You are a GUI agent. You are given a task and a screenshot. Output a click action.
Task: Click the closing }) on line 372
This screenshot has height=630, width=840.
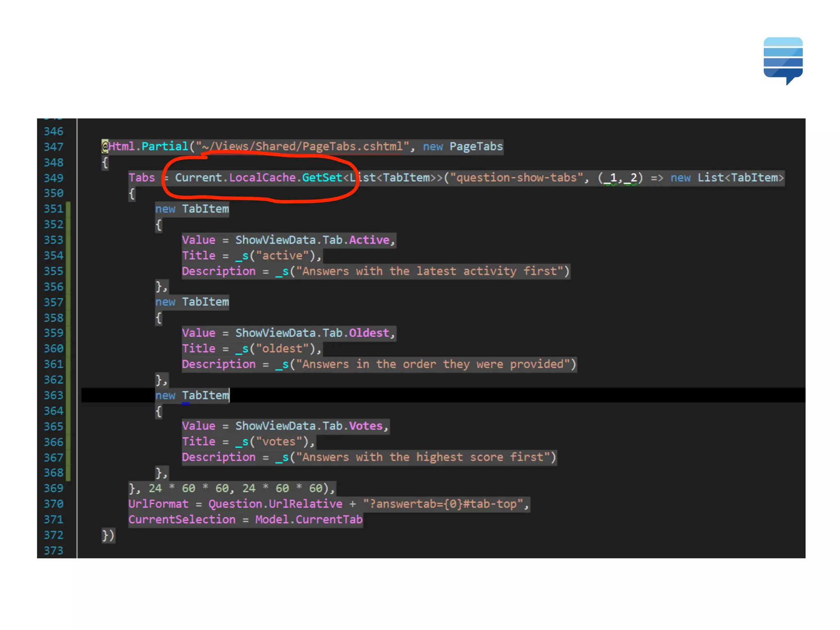coord(108,535)
